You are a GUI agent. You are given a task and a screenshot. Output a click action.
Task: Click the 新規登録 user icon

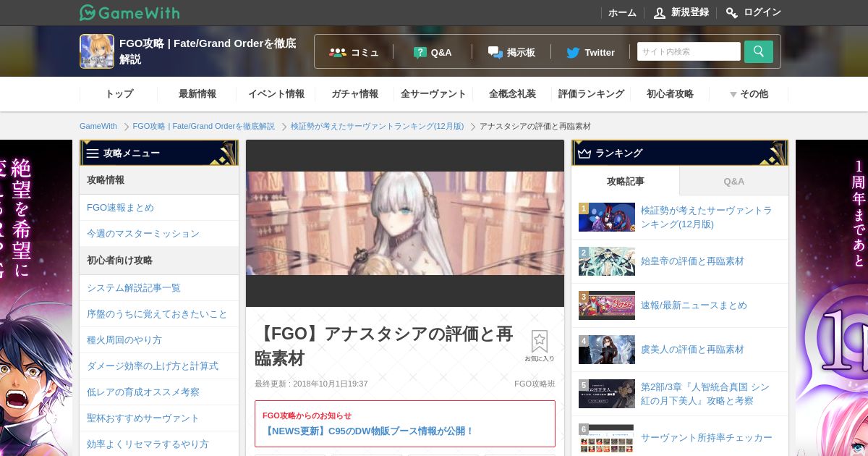click(660, 12)
